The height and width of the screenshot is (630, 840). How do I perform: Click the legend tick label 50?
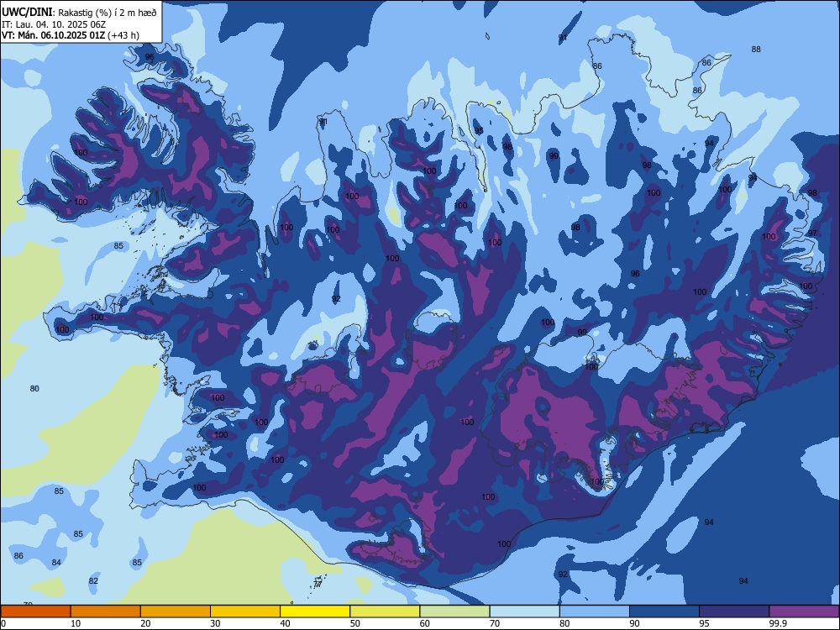tap(355, 623)
